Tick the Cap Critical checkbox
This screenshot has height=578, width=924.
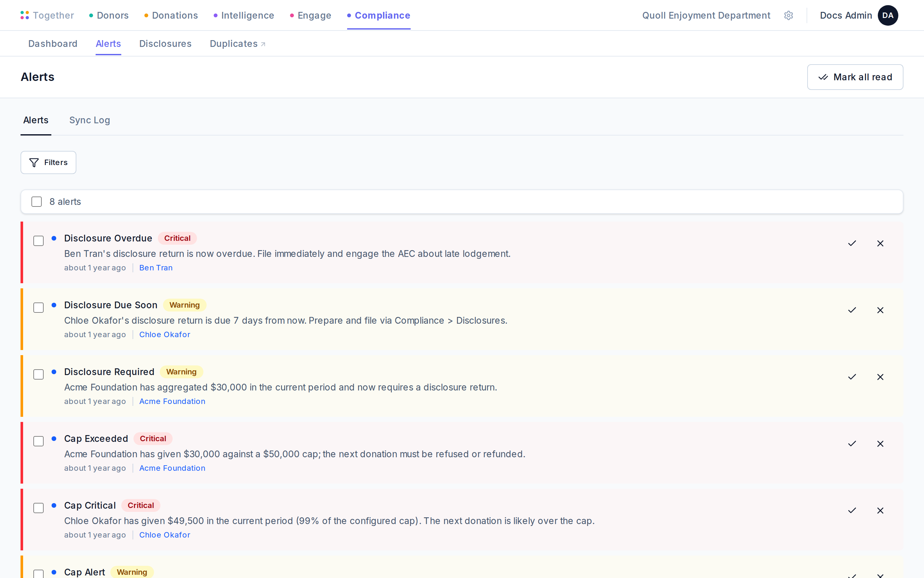click(38, 508)
